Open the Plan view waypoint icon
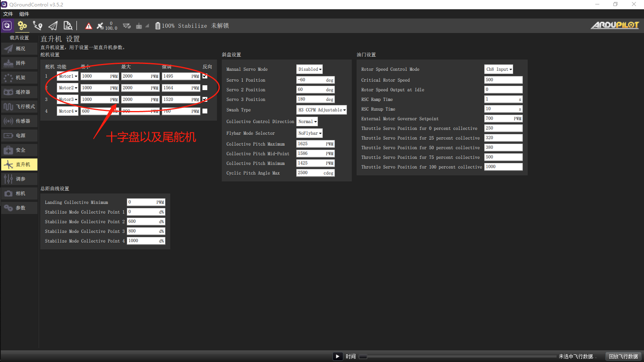 coord(37,26)
